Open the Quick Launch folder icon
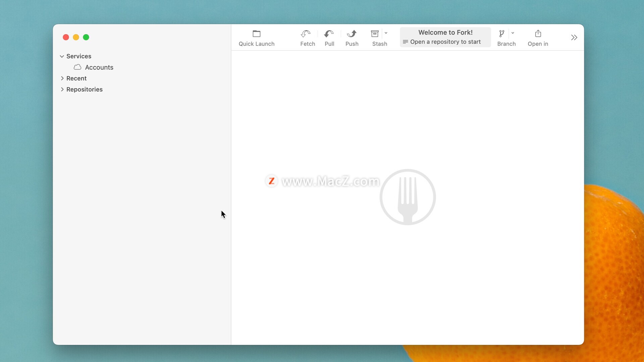Screen dimensions: 644x362 click(x=257, y=34)
